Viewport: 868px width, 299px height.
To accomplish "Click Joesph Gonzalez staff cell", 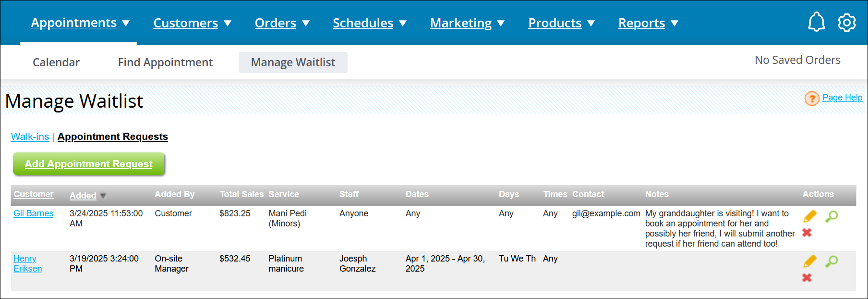I will pos(358,263).
